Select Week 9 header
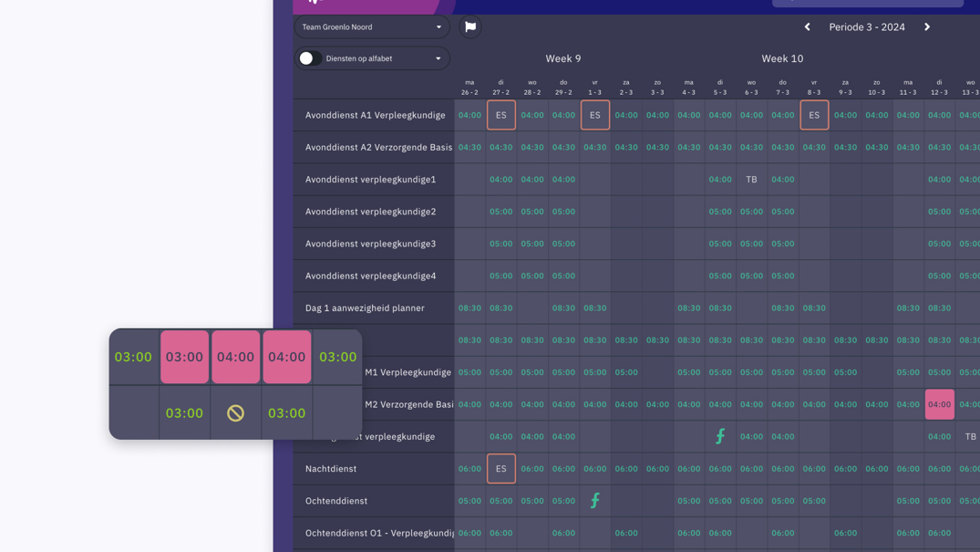 tap(563, 58)
